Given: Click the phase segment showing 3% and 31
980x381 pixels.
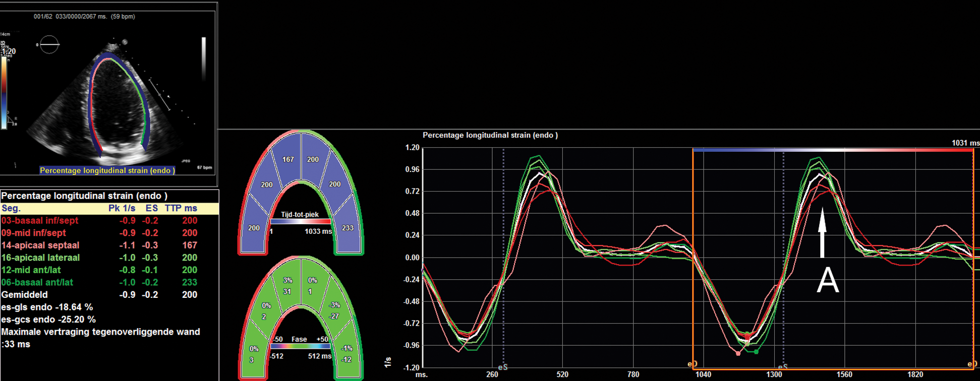Looking at the screenshot, I should (287, 286).
